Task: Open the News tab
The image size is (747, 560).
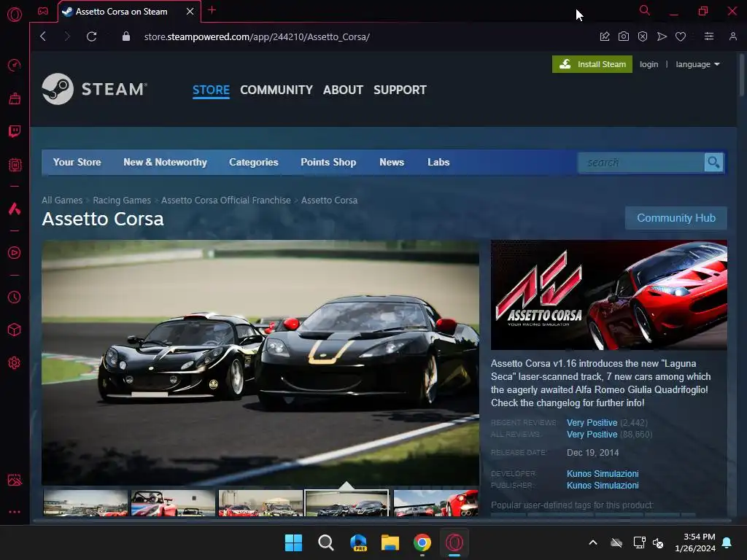Action: 392,163
